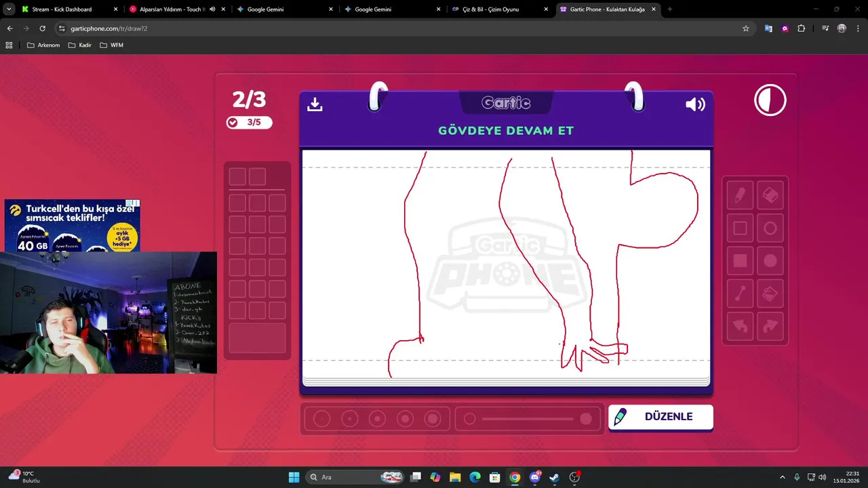Pick the largest brush thickness dot
Screen dimensions: 868x488
tap(433, 419)
